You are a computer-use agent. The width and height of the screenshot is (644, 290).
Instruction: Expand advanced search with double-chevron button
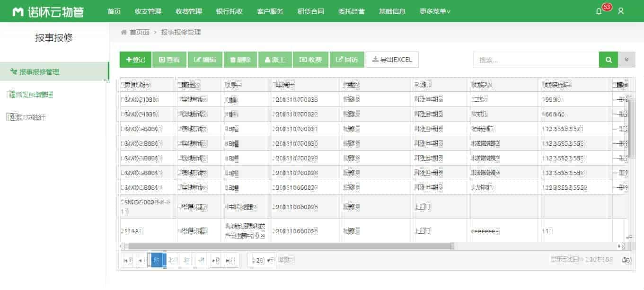coord(626,60)
